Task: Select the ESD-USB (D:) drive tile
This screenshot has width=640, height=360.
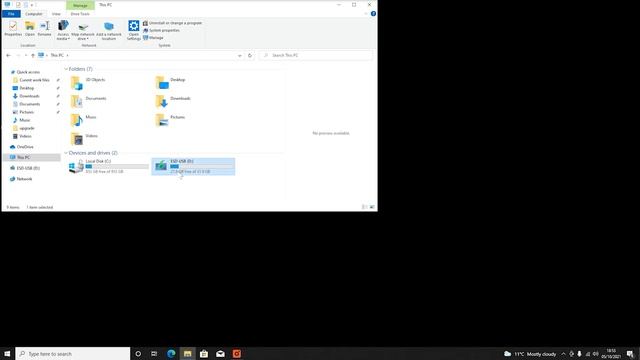Action: pos(193,167)
